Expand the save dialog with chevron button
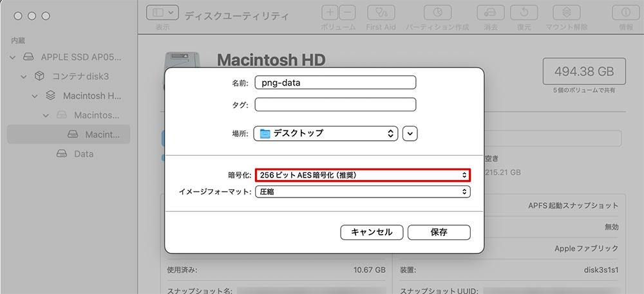This screenshot has width=644, height=294. 411,134
